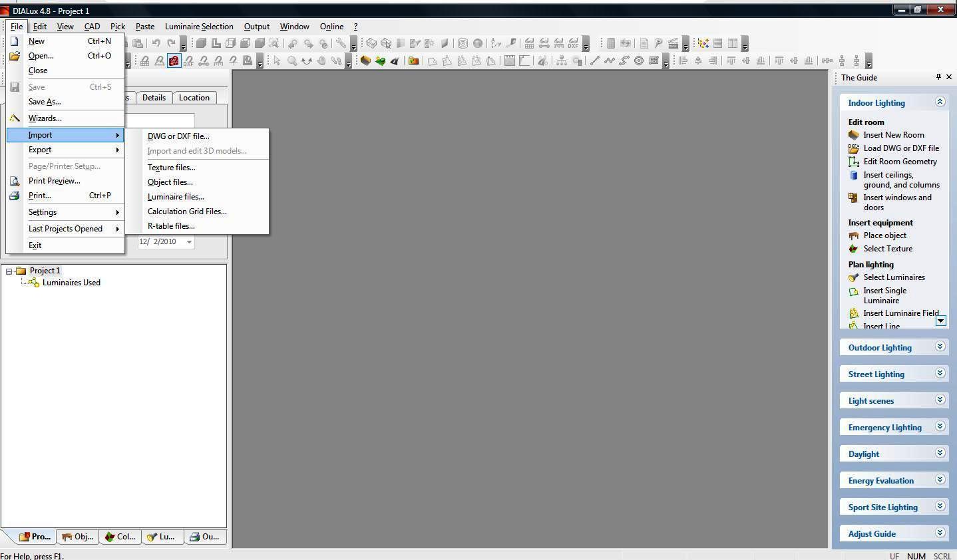Expand the Daylight section

coord(940,453)
